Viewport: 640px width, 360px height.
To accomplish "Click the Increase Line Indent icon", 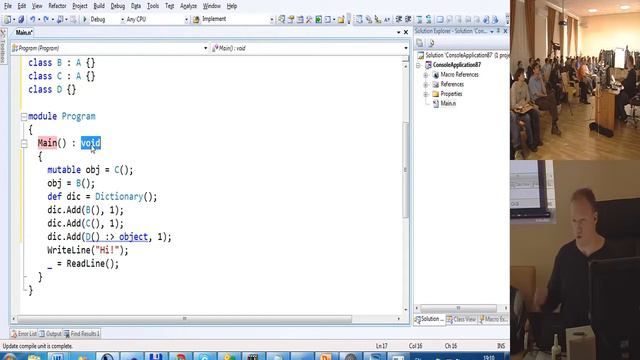I will pos(408,19).
